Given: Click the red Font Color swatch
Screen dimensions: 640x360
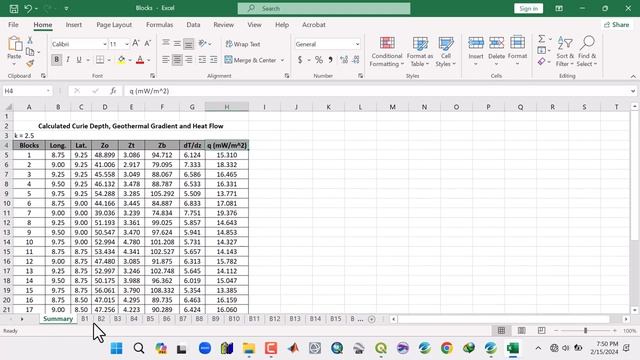Looking at the screenshot, I should pos(140,60).
